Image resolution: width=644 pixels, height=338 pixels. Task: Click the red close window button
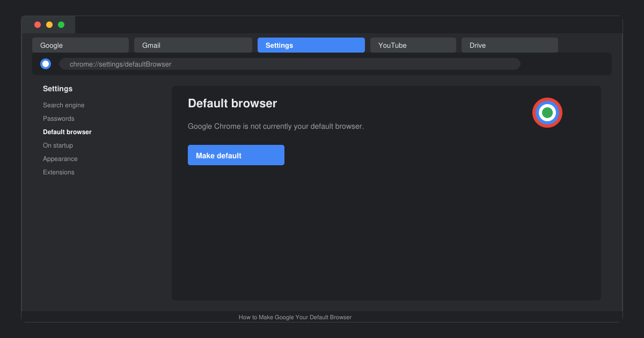(38, 25)
